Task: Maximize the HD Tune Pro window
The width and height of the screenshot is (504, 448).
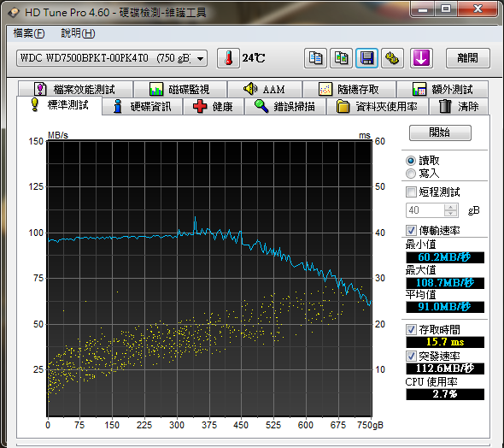Action: pos(446,9)
